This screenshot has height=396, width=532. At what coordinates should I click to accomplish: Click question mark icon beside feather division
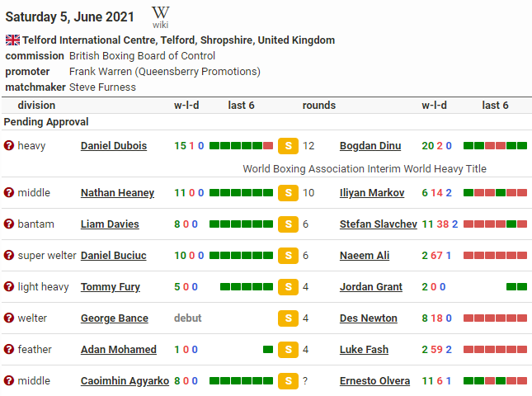coord(9,350)
